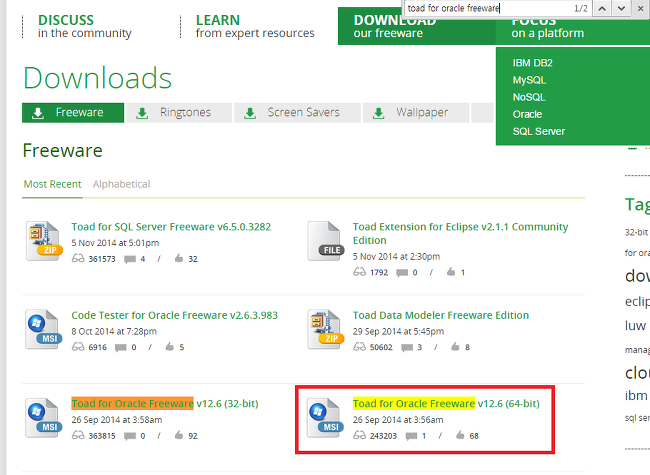The height and width of the screenshot is (475, 650).
Task: Click the ZIP icon for Toad Data Modeler
Action: (x=326, y=329)
